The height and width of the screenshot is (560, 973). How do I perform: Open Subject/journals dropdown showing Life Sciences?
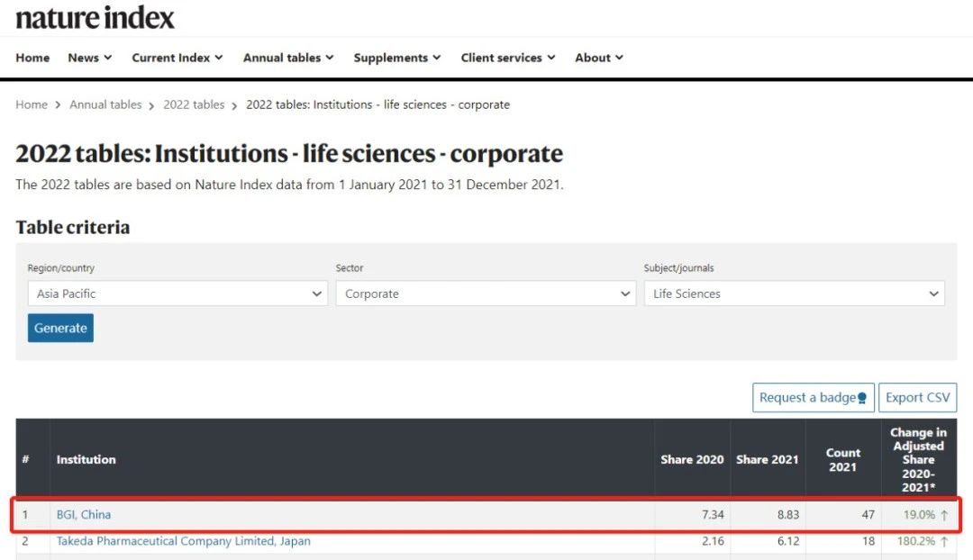(x=795, y=294)
